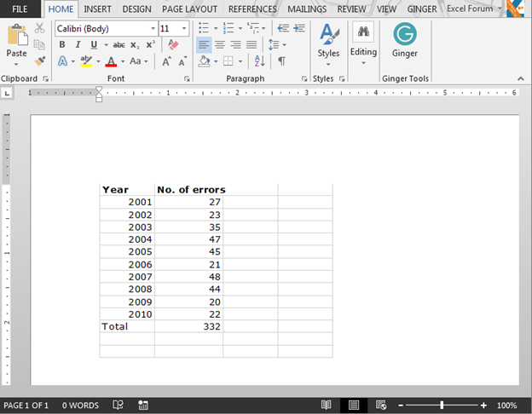
Task: Center the paragraph text
Action: point(220,45)
